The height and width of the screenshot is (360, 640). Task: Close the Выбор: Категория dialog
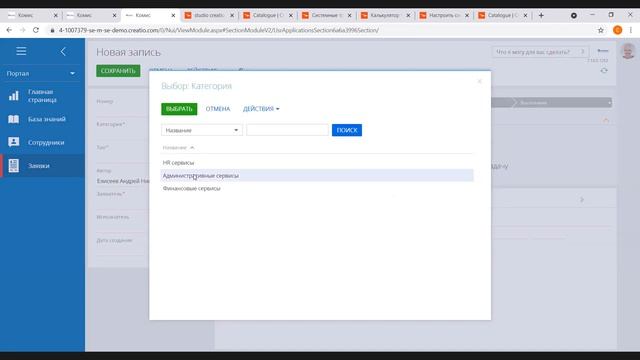click(x=480, y=81)
